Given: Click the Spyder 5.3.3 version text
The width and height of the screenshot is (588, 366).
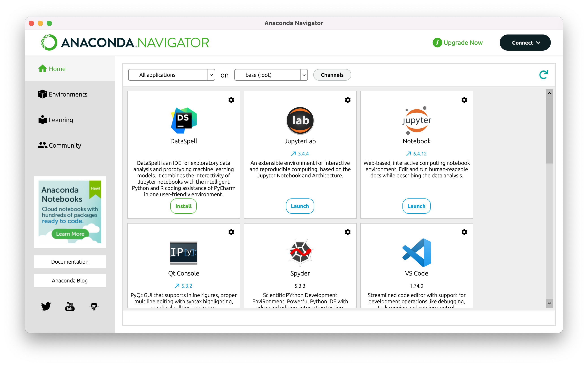Looking at the screenshot, I should coord(300,286).
